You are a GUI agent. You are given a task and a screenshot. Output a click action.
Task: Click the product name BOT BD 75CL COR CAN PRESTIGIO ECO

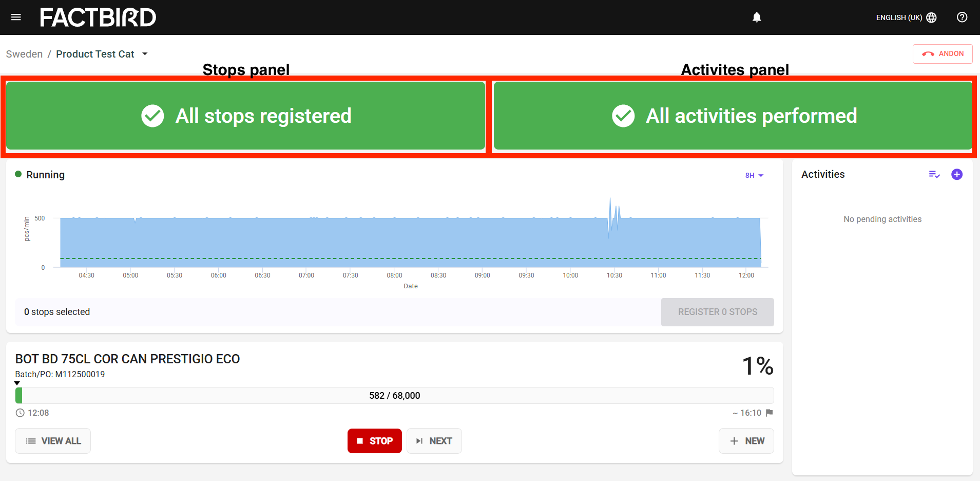[x=127, y=359]
